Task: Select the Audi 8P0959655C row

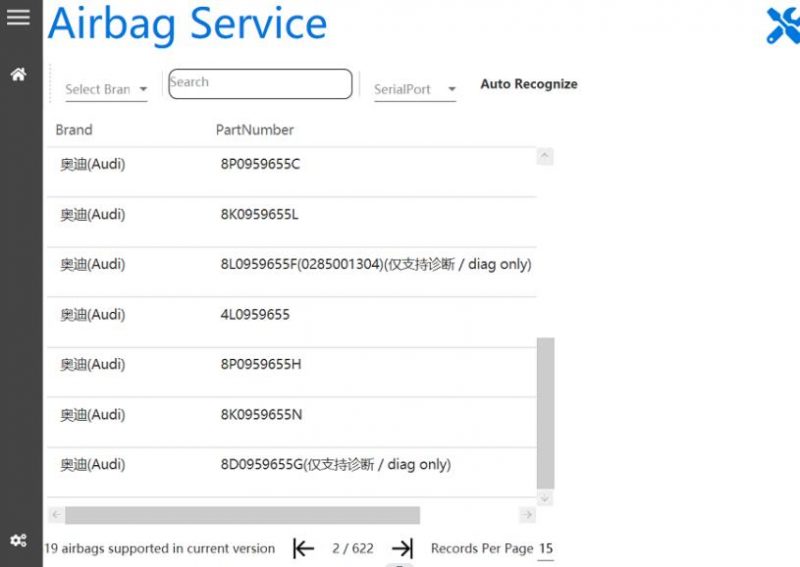Action: [x=260, y=165]
